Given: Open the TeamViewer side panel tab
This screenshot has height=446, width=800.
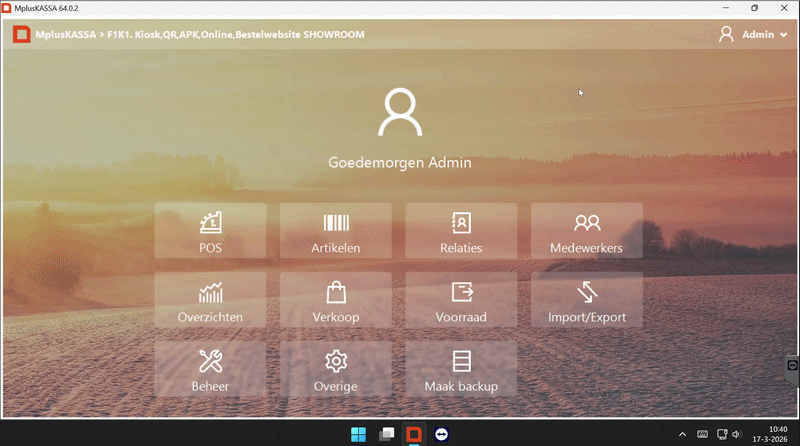Looking at the screenshot, I should (793, 367).
